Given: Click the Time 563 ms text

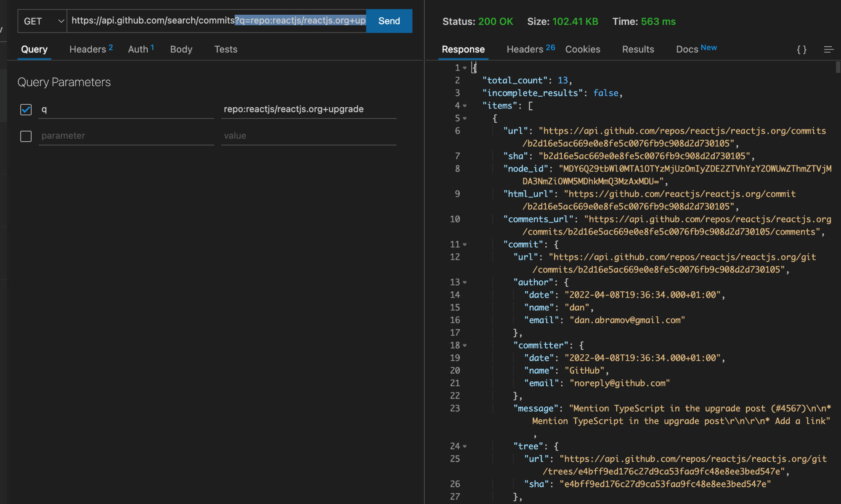Looking at the screenshot, I should 644,21.
